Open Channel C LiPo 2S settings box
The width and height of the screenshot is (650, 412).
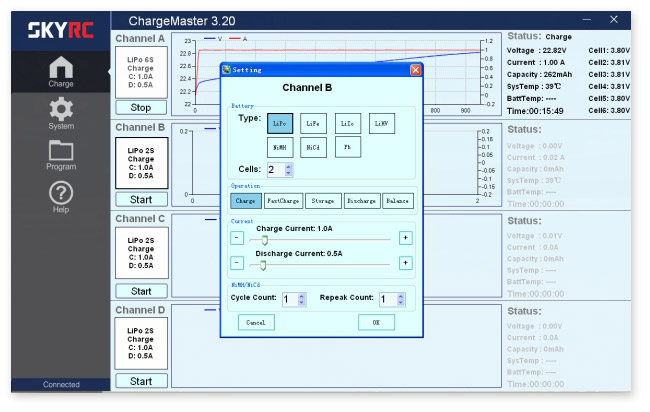point(141,253)
